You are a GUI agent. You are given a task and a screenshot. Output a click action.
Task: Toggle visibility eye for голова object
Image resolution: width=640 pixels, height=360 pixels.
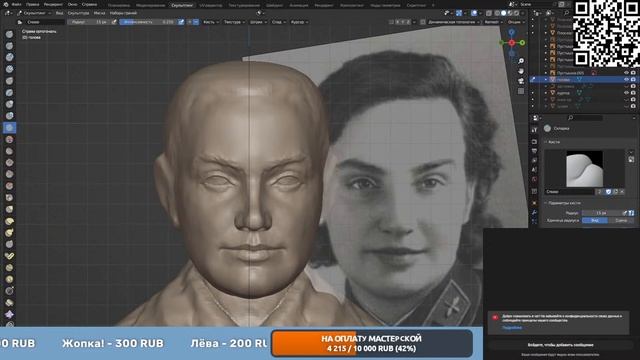tap(626, 80)
